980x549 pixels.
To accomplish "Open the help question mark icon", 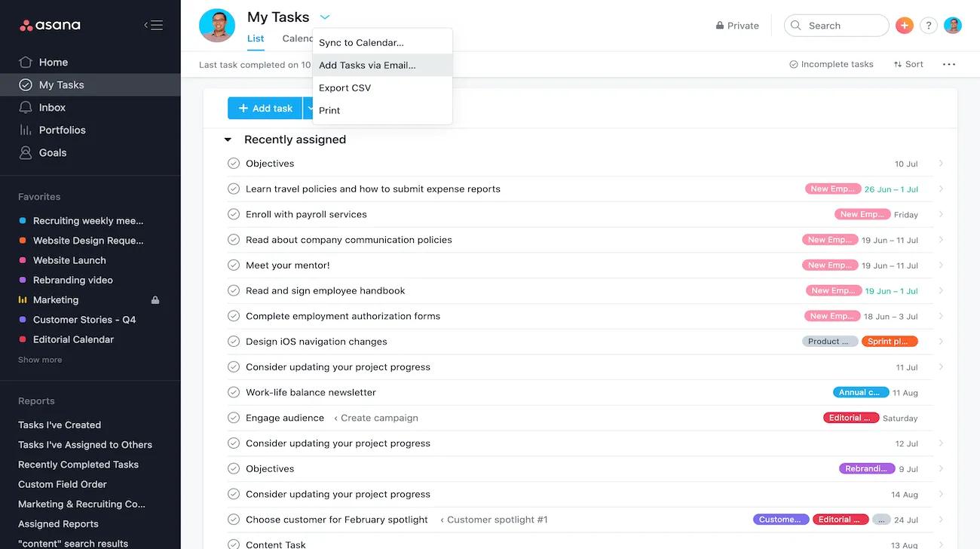I will coord(928,26).
